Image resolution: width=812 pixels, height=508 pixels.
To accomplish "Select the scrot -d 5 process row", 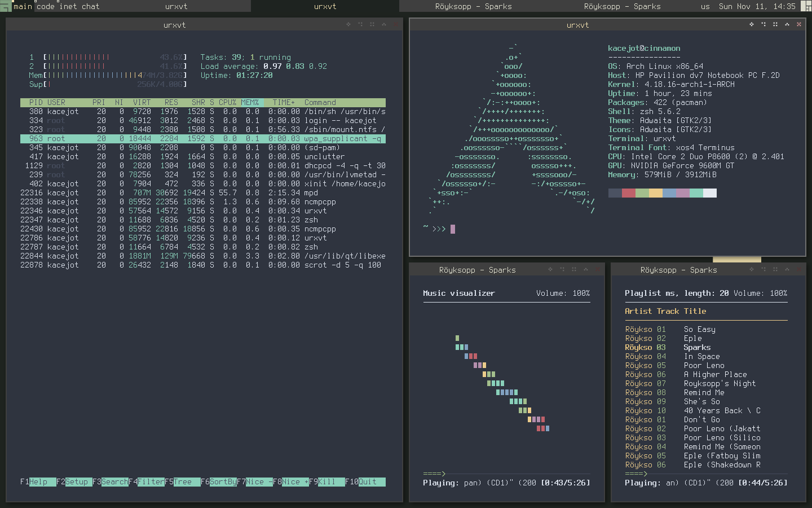I will tap(203, 265).
